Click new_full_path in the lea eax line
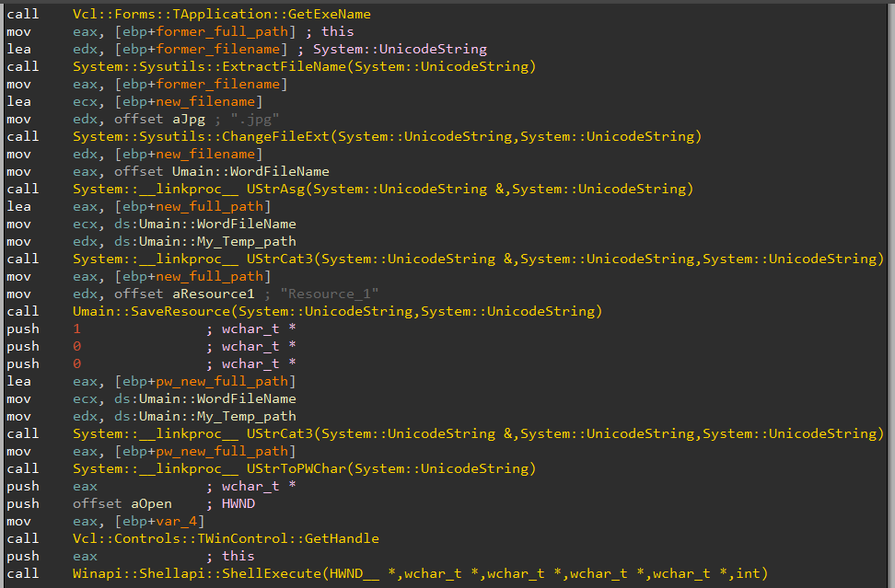Viewport: 895px width, 588px height. pos(210,206)
